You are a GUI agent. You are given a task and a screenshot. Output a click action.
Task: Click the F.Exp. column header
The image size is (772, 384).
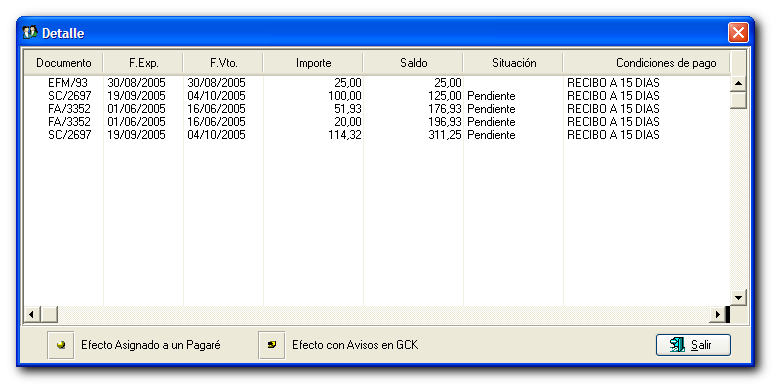143,63
